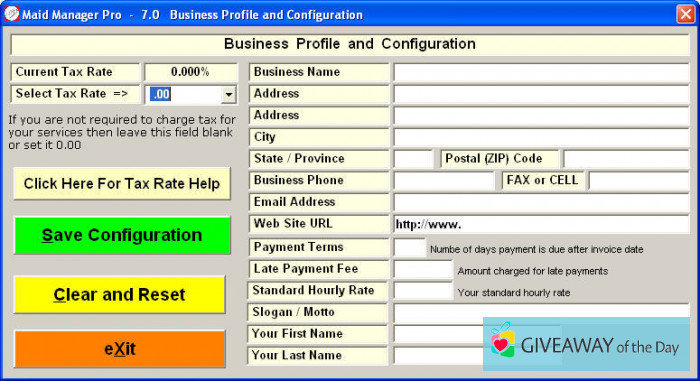The height and width of the screenshot is (381, 700).
Task: Click the Late Payment Fee label
Action: coord(319,269)
